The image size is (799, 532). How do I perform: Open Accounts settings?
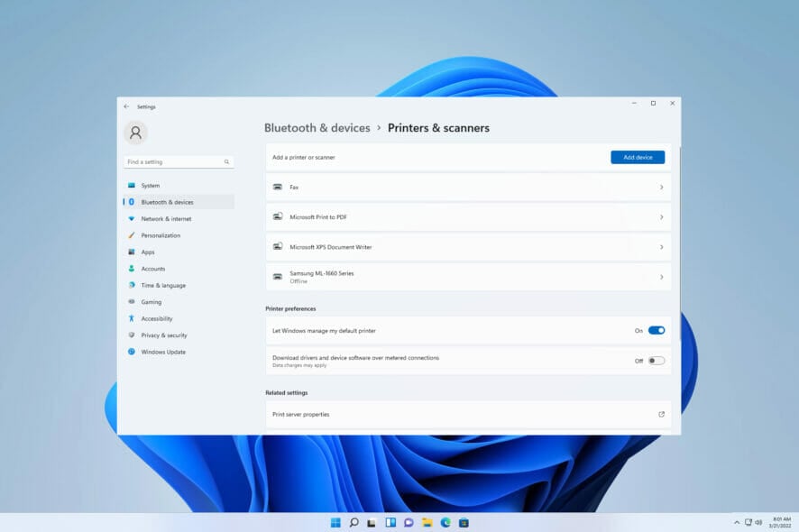[153, 268]
